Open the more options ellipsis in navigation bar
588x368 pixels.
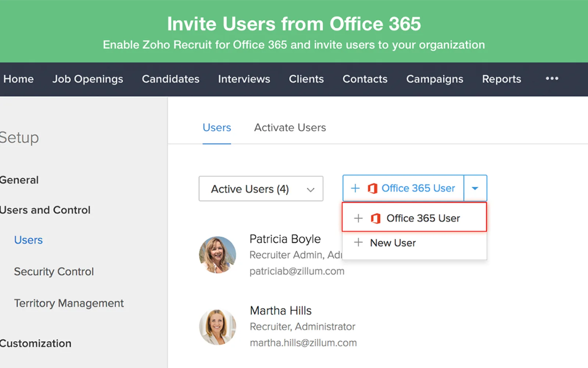point(552,78)
